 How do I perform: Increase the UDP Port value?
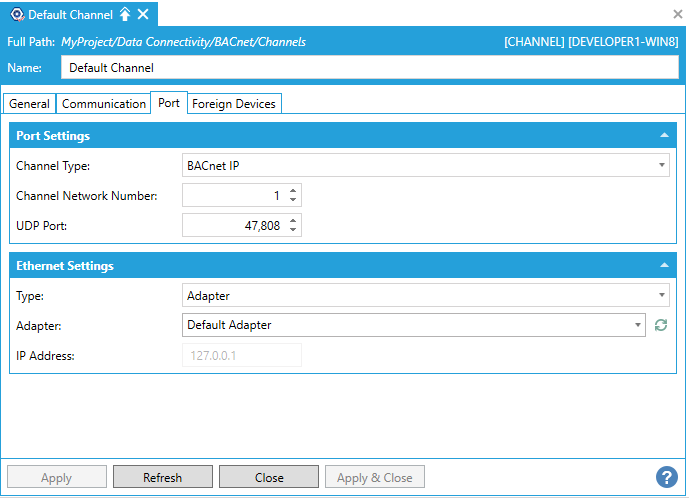coord(293,221)
